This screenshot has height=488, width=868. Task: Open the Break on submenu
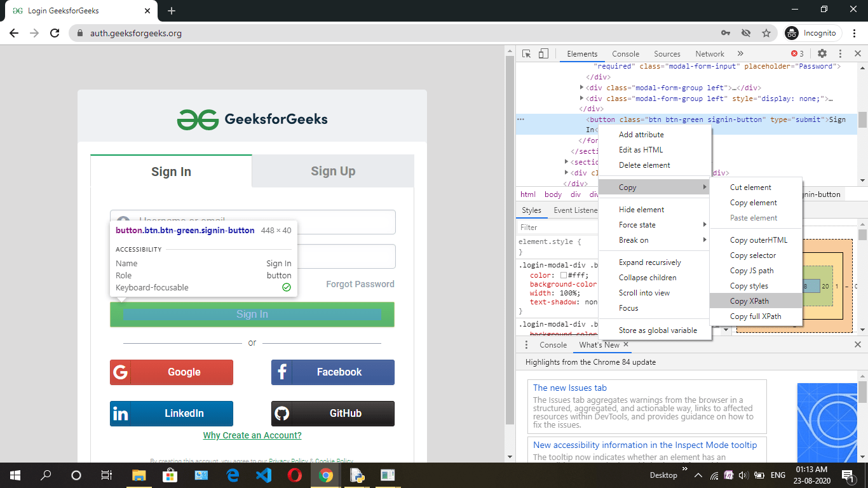pyautogui.click(x=654, y=240)
